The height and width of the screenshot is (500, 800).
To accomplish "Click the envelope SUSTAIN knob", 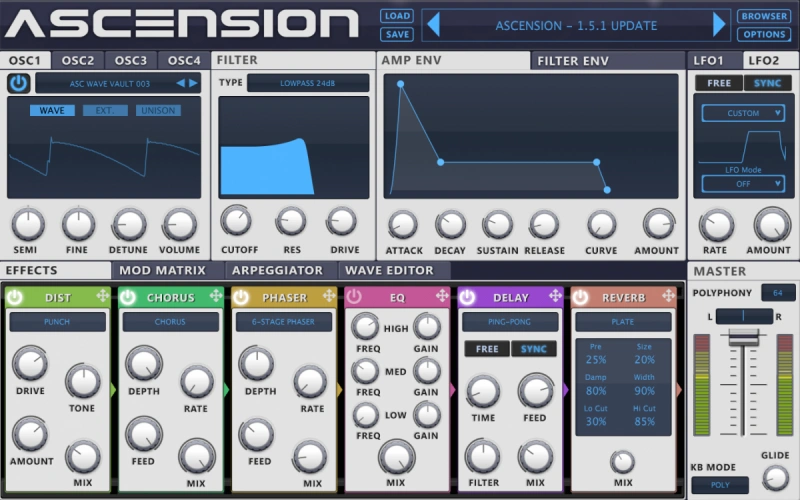I will click(x=497, y=224).
